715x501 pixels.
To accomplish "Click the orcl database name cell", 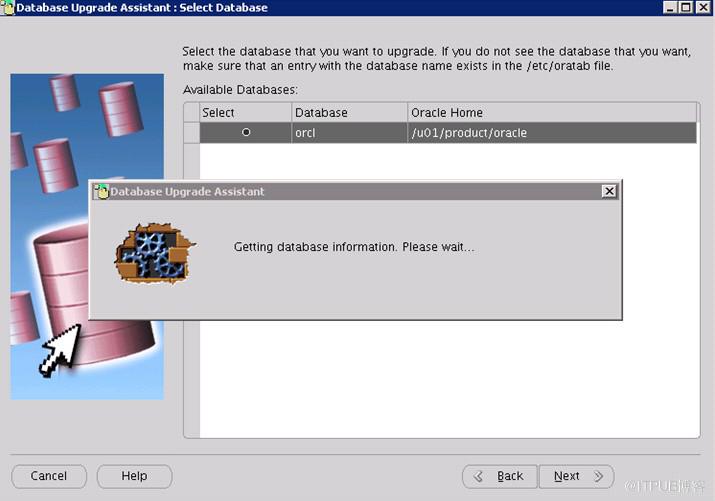I will click(349, 133).
